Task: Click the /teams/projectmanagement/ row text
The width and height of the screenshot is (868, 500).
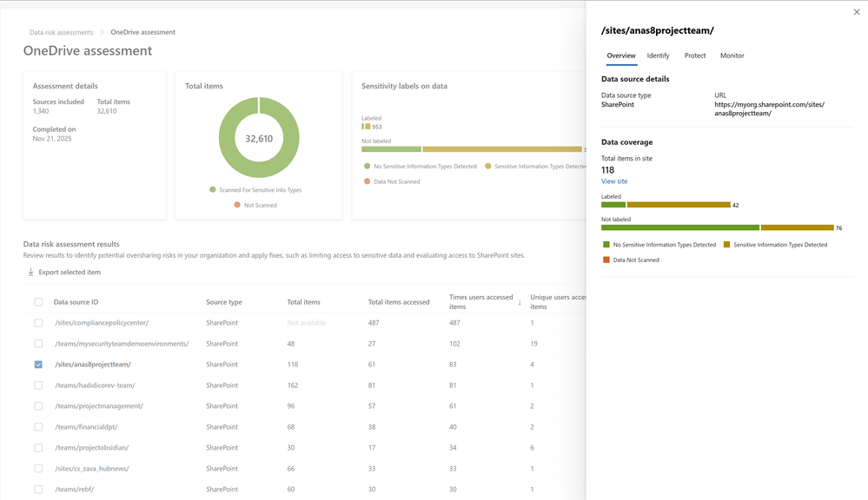Action: (x=98, y=406)
